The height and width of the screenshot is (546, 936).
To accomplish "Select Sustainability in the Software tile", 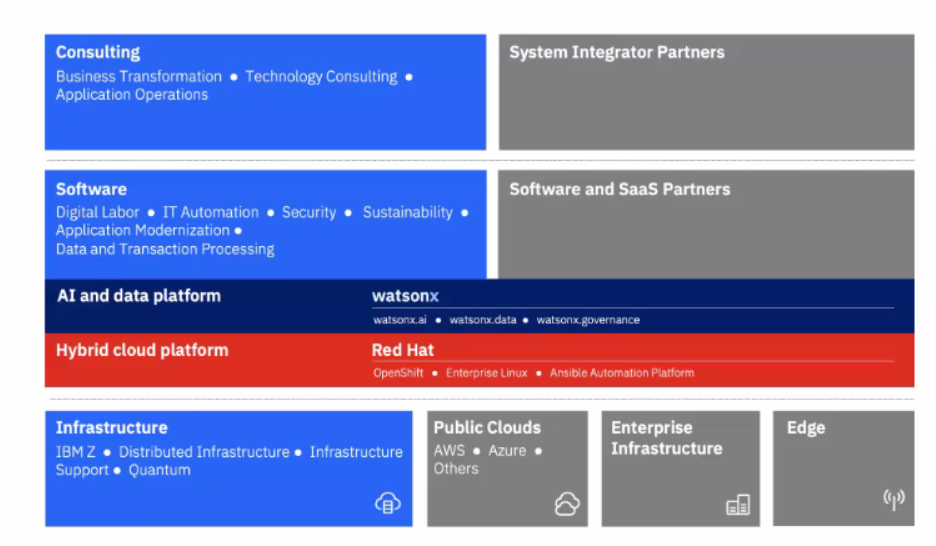I will 407,212.
